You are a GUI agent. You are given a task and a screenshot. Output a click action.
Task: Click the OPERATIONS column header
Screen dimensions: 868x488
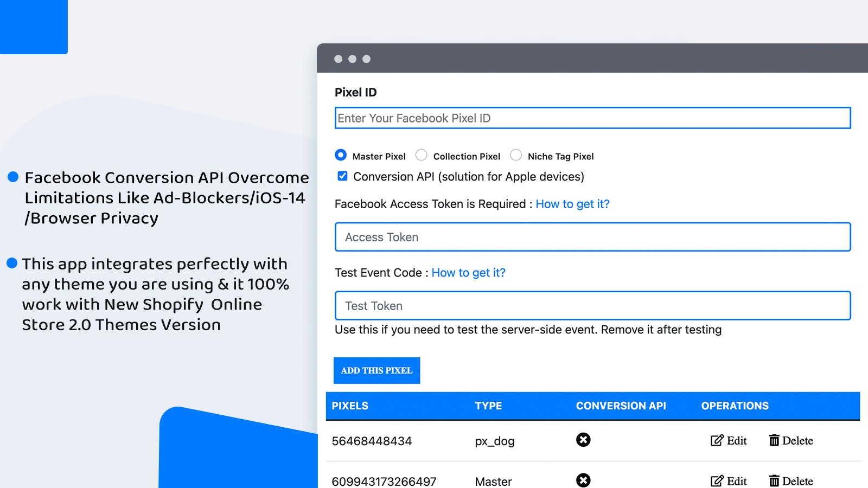coord(735,406)
